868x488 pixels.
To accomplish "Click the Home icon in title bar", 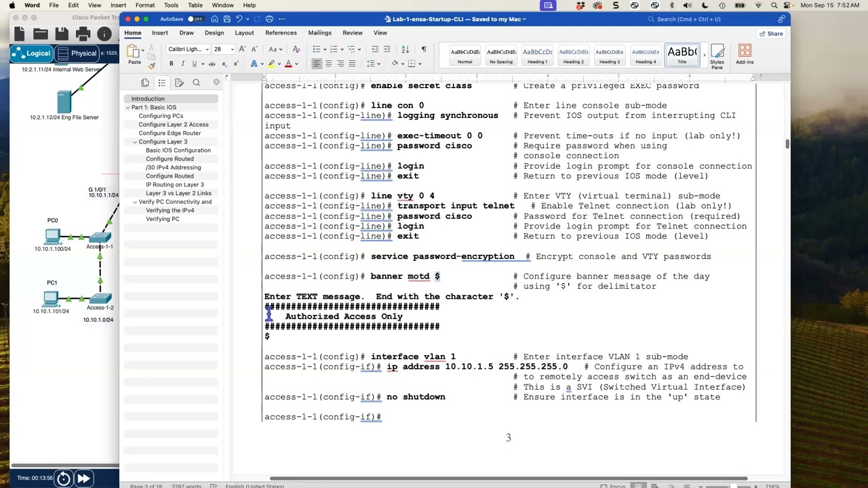I will click(x=214, y=19).
